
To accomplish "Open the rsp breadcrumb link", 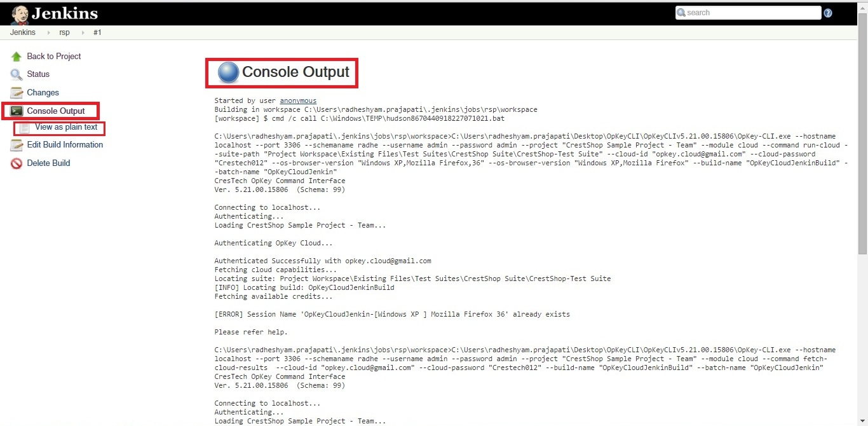I will [64, 32].
